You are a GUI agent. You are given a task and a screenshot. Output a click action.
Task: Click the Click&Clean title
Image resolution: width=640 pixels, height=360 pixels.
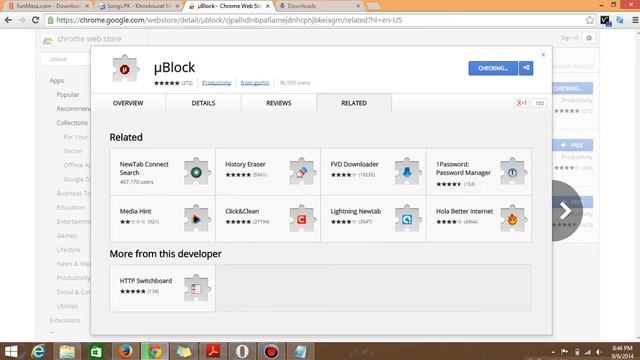coord(242,211)
